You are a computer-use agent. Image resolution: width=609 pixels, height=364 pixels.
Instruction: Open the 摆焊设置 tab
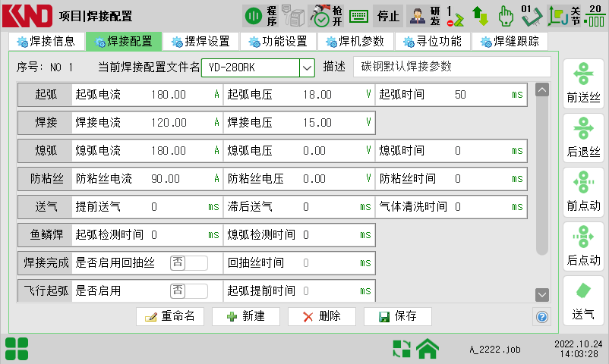(200, 42)
